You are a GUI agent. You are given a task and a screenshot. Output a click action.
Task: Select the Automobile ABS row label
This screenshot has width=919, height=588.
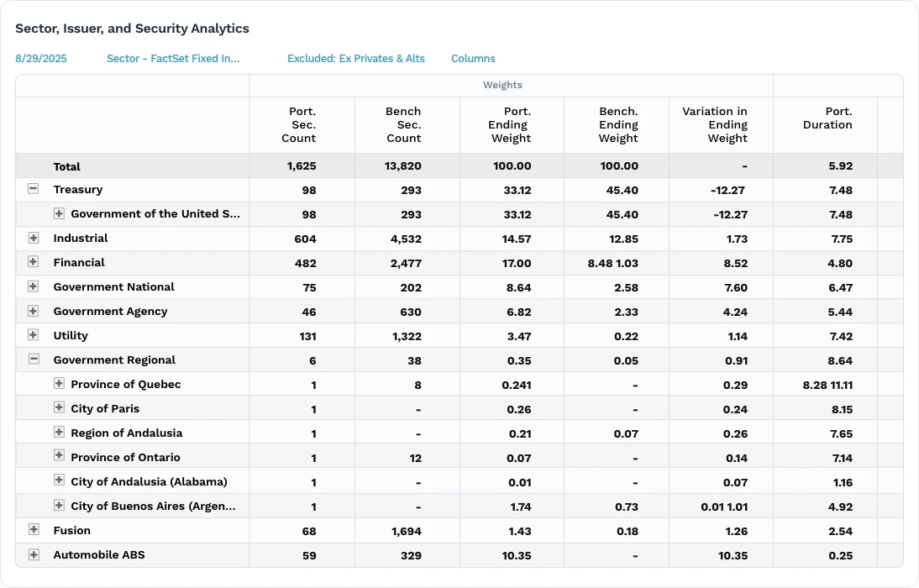click(99, 554)
